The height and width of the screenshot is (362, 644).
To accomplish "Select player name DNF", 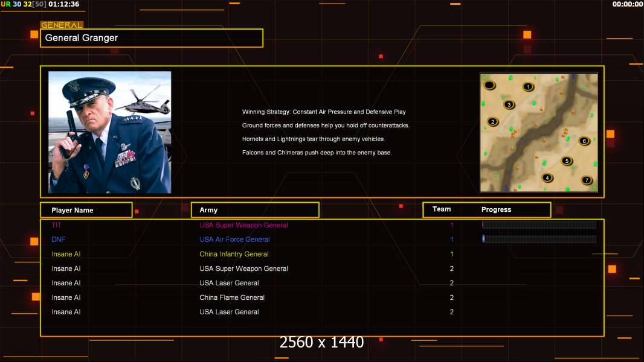I will pos(59,240).
